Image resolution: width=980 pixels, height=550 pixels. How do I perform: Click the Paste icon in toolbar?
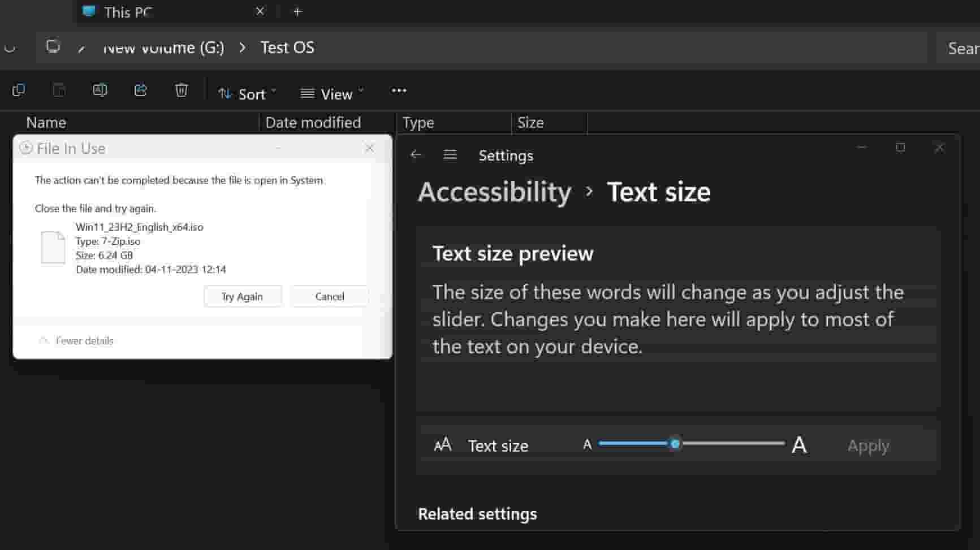pos(59,90)
